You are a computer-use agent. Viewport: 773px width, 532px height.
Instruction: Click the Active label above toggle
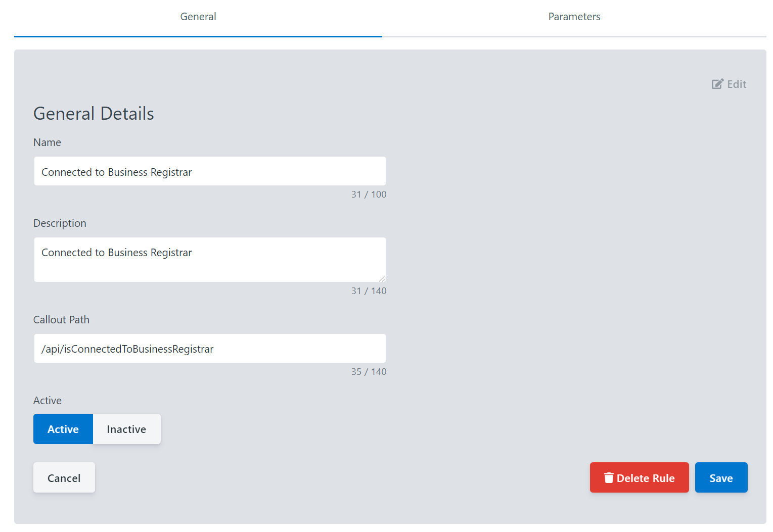(48, 401)
